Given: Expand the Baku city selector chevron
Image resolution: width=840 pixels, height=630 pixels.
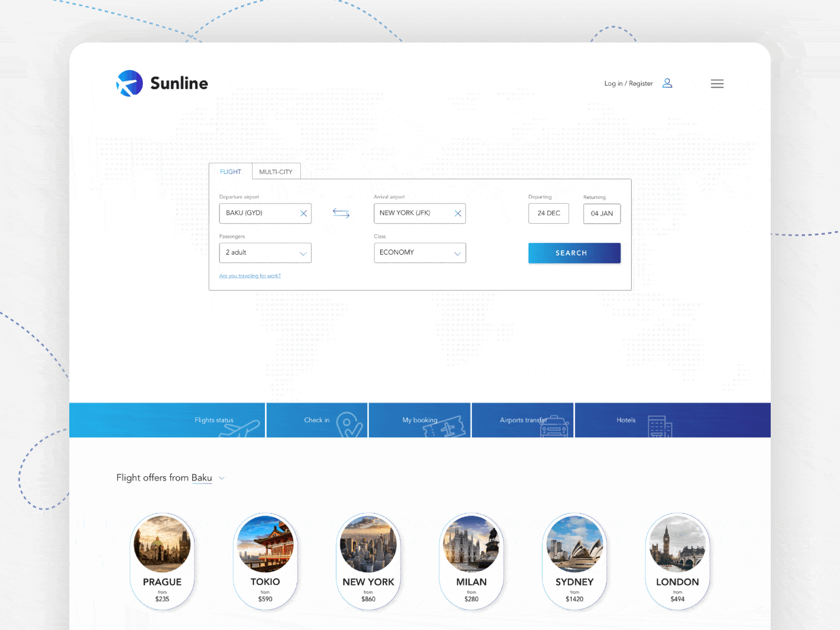Looking at the screenshot, I should pyautogui.click(x=222, y=478).
